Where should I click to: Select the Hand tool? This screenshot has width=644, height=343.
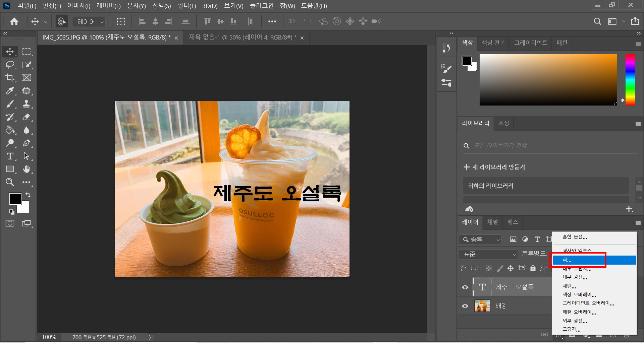coord(26,169)
